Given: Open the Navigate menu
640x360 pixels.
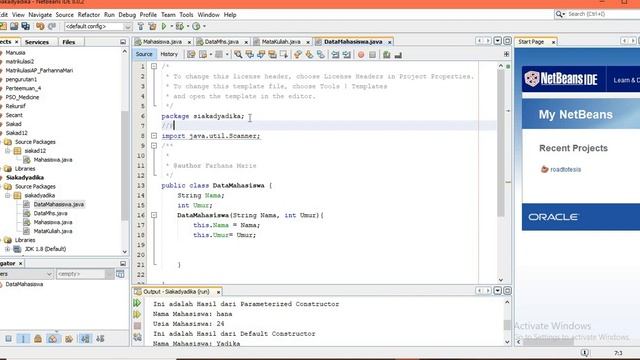Looking at the screenshot, I should [40, 15].
